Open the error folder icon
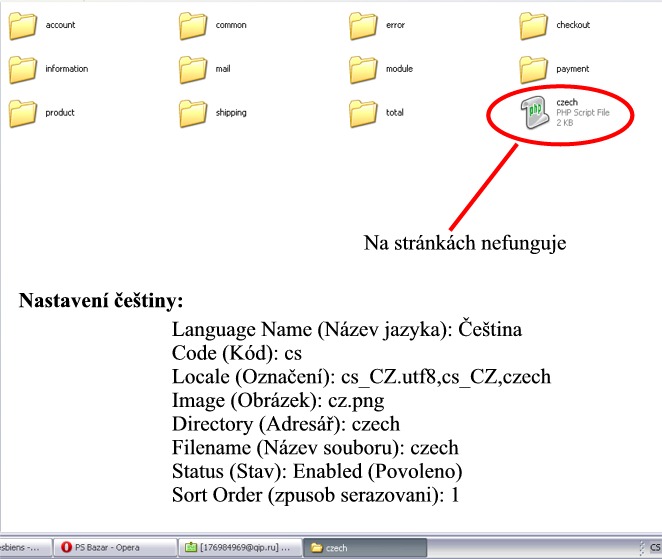662x559 pixels. 363,26
